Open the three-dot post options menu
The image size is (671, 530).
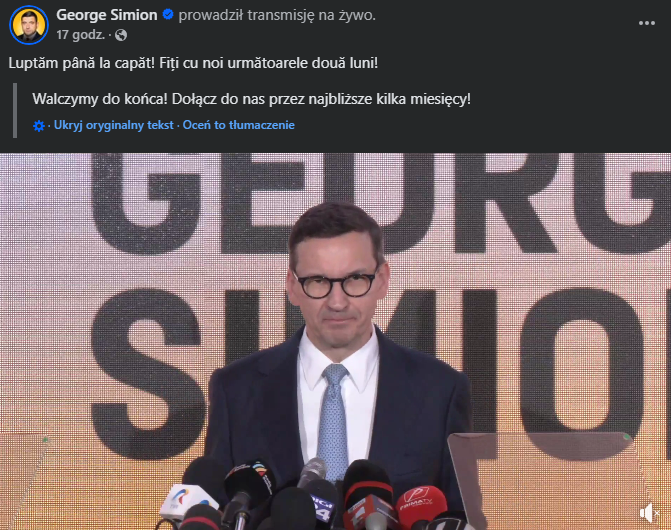tap(647, 23)
